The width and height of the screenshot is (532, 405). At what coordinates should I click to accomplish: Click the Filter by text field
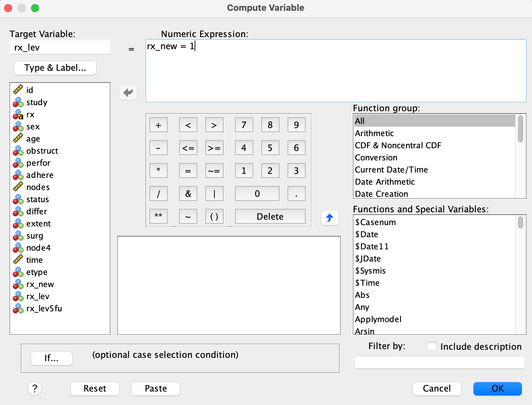pos(439,363)
